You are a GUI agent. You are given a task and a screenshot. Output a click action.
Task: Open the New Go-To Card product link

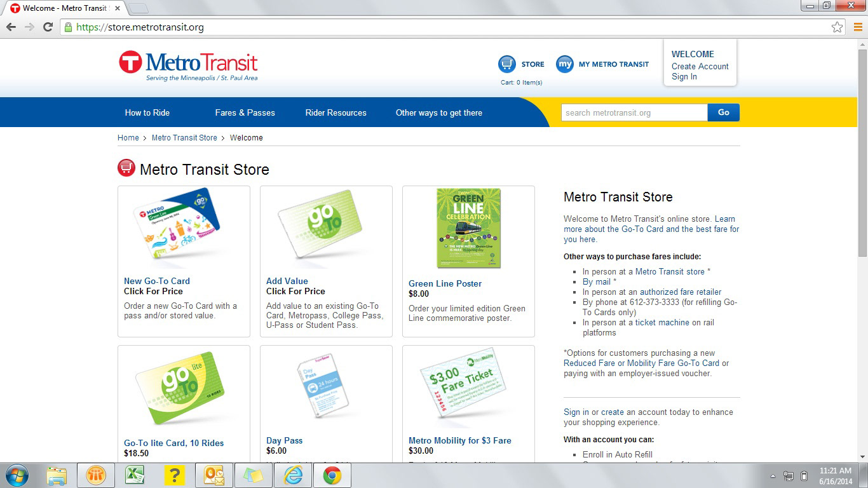click(157, 281)
